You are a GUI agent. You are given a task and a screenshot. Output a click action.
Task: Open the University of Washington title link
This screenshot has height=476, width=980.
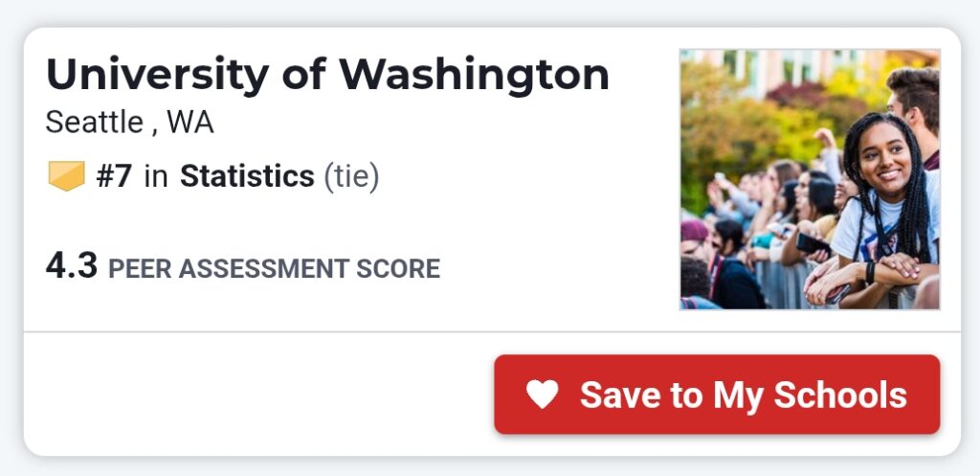(327, 75)
